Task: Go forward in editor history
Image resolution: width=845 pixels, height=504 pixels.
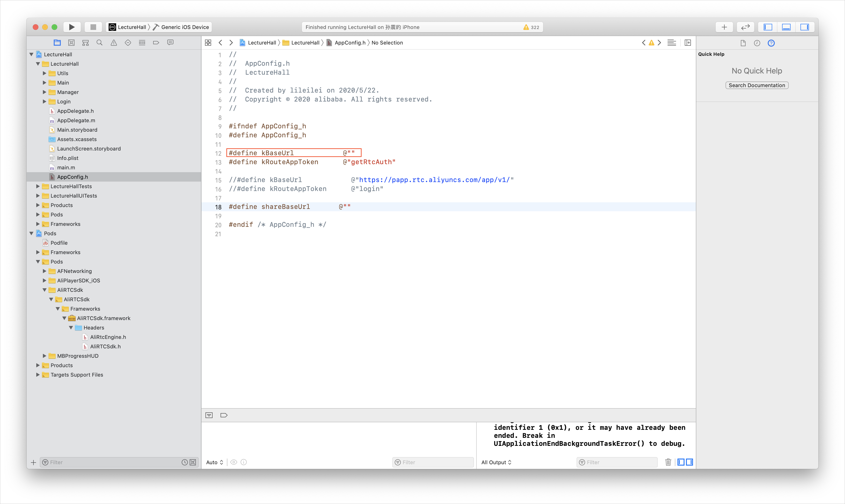Action: pyautogui.click(x=231, y=42)
